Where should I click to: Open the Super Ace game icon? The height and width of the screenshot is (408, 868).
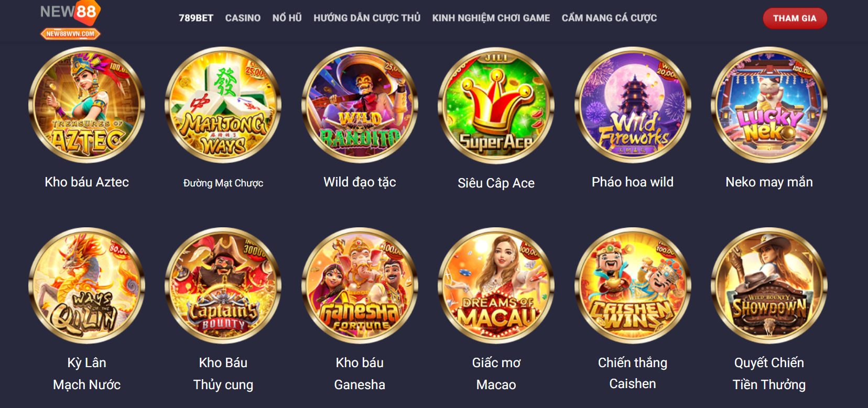pyautogui.click(x=496, y=105)
